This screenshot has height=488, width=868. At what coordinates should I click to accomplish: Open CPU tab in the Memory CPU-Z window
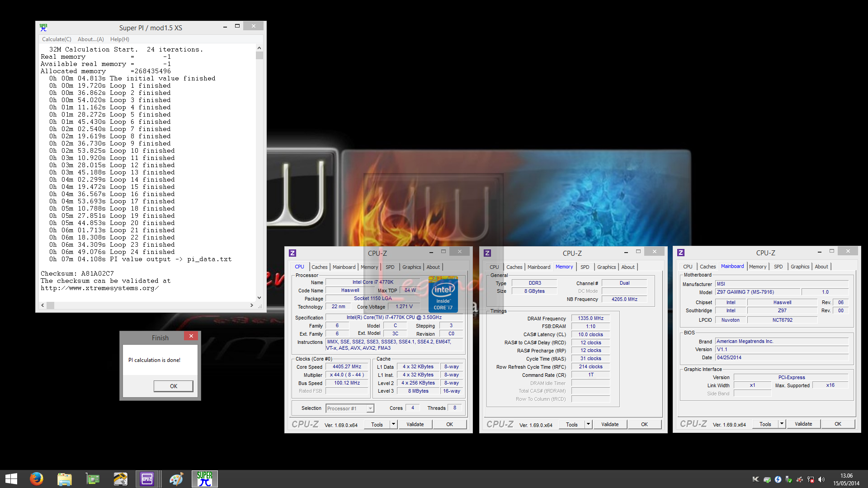coord(494,267)
